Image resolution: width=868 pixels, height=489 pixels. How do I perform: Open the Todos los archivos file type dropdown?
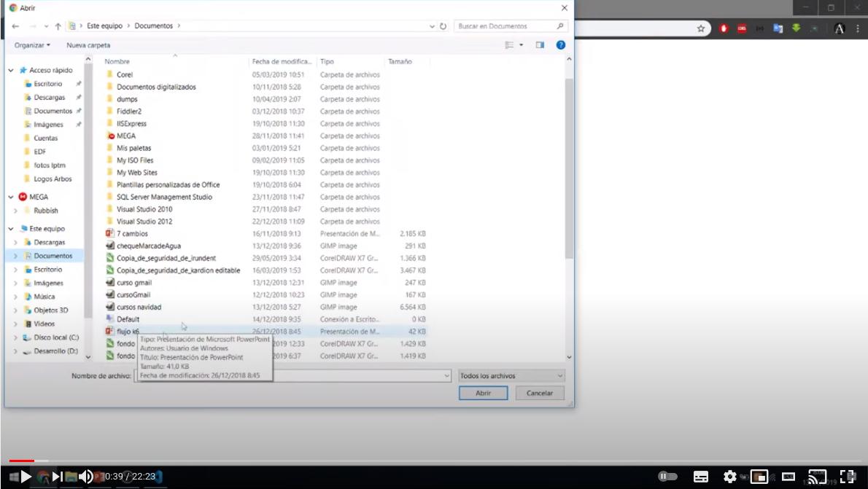(511, 375)
